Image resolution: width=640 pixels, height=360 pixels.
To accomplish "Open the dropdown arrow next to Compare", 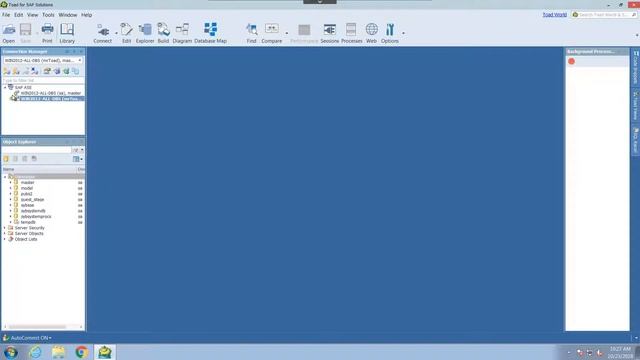I will (287, 33).
